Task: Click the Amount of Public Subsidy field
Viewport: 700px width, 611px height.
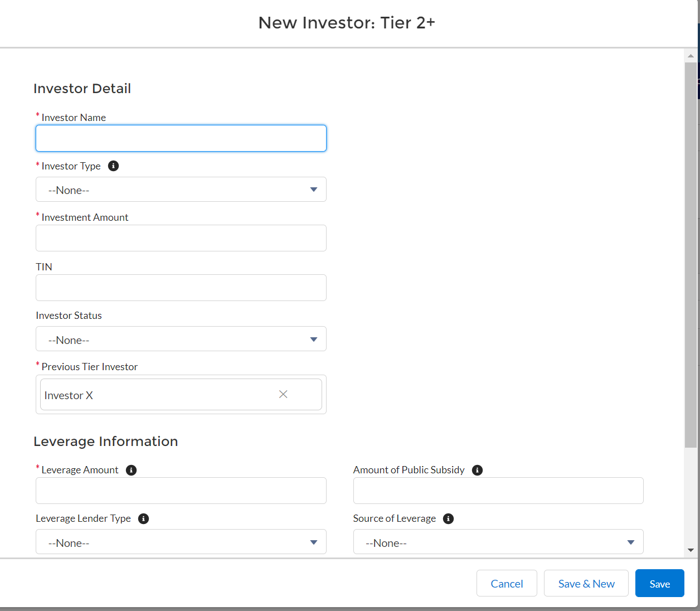Action: click(x=498, y=491)
